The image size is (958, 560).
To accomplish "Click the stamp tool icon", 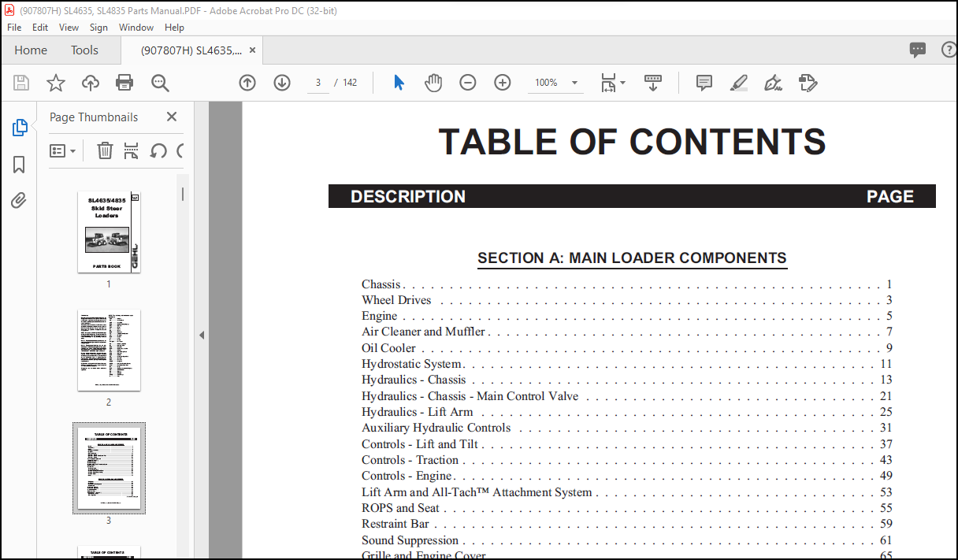I will tap(808, 83).
